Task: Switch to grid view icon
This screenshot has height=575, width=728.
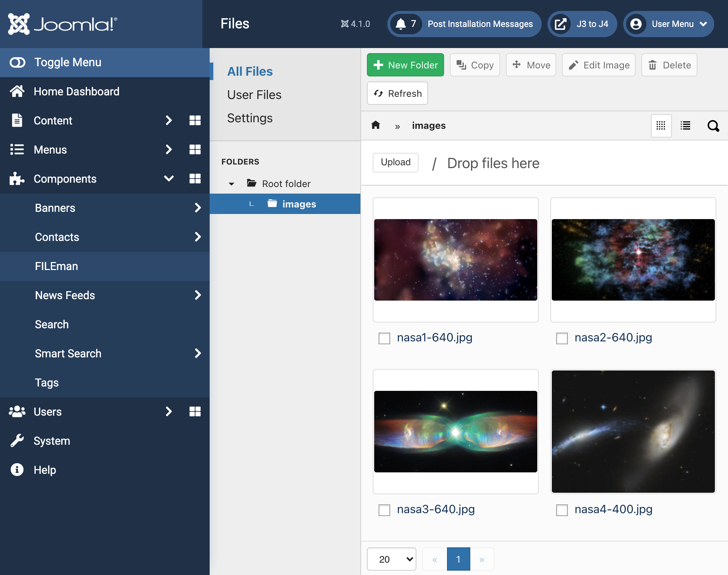Action: point(661,126)
